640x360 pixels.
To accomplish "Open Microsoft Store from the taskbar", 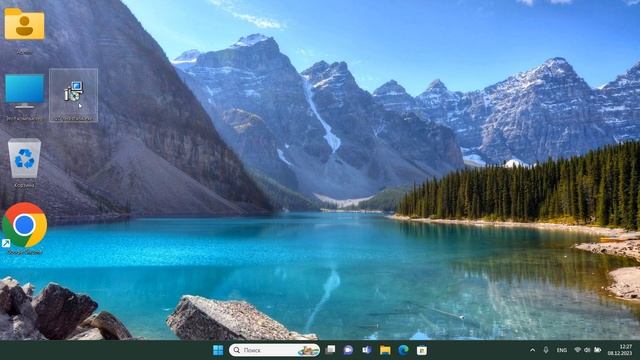I will 422,350.
